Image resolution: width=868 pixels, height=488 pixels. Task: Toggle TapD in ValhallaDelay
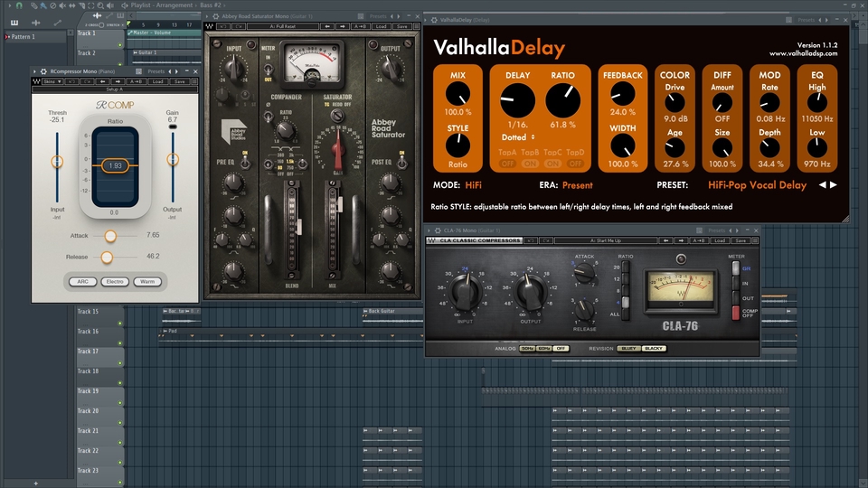(x=575, y=164)
